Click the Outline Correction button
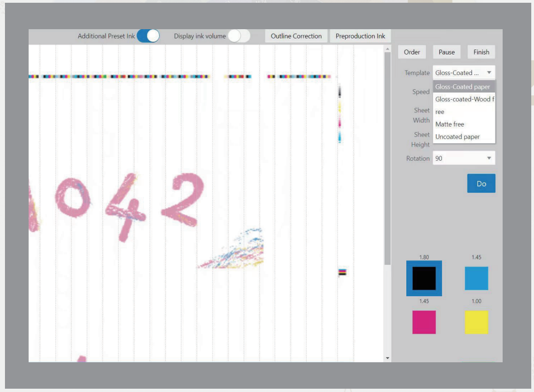The height and width of the screenshot is (392, 534). [x=296, y=36]
